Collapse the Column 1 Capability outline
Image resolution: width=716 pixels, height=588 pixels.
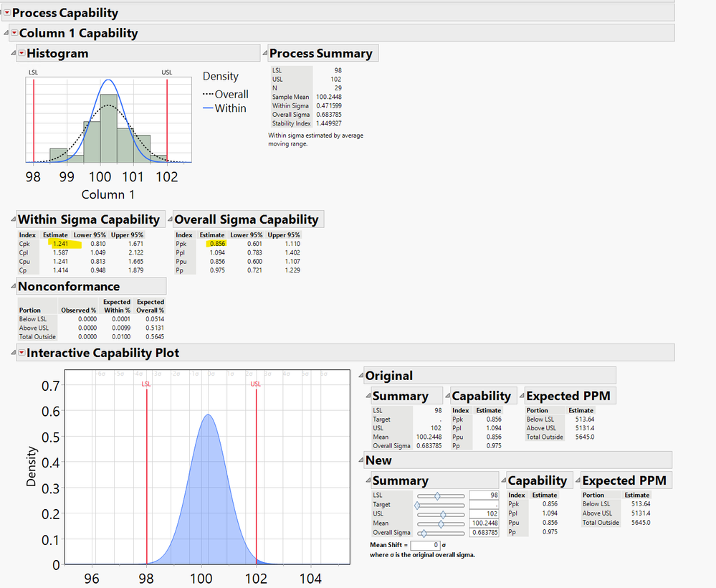tap(6, 33)
